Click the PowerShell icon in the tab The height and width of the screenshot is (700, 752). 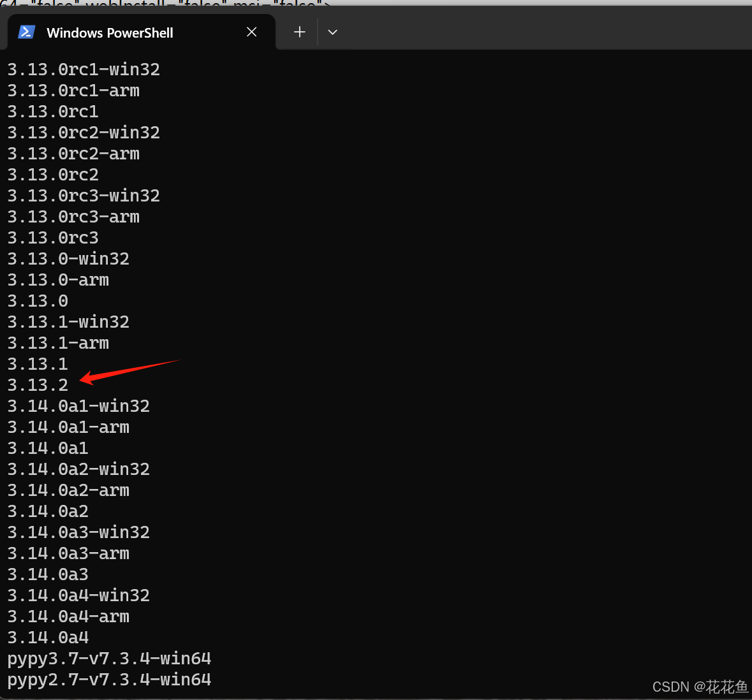tap(26, 32)
